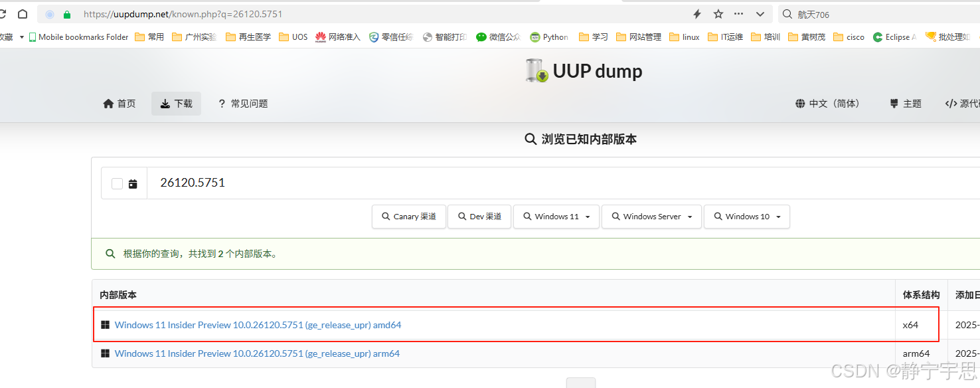Click the Dev 渠道 search button
The image size is (980, 388).
pyautogui.click(x=479, y=217)
